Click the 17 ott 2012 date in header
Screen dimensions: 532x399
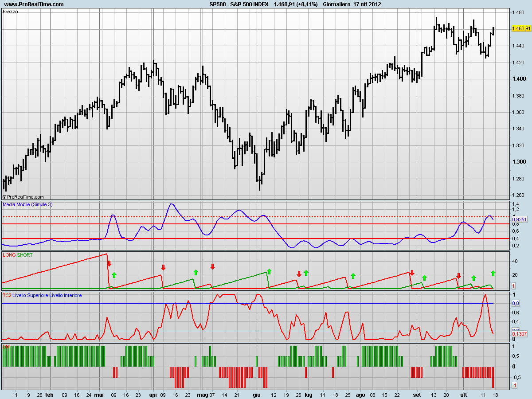(367, 4)
